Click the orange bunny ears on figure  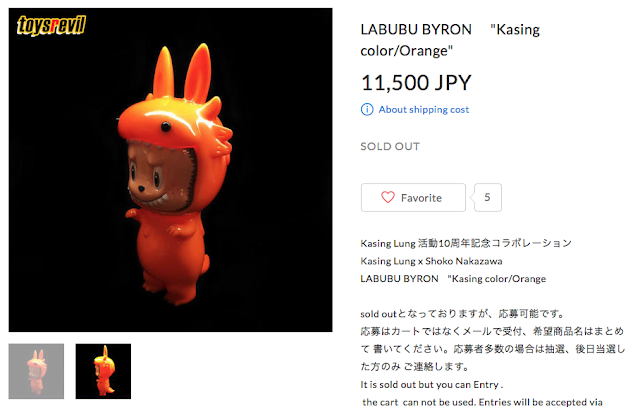(182, 71)
